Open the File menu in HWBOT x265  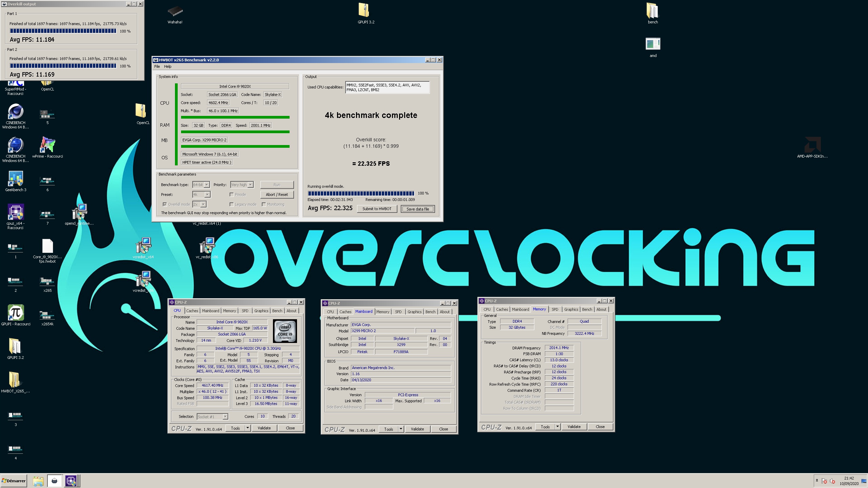[x=157, y=66]
